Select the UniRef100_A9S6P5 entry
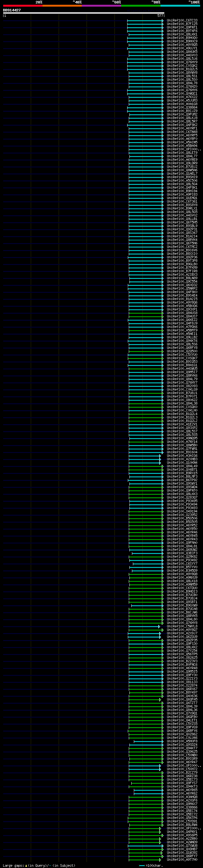203x868 pixels. tap(182, 835)
